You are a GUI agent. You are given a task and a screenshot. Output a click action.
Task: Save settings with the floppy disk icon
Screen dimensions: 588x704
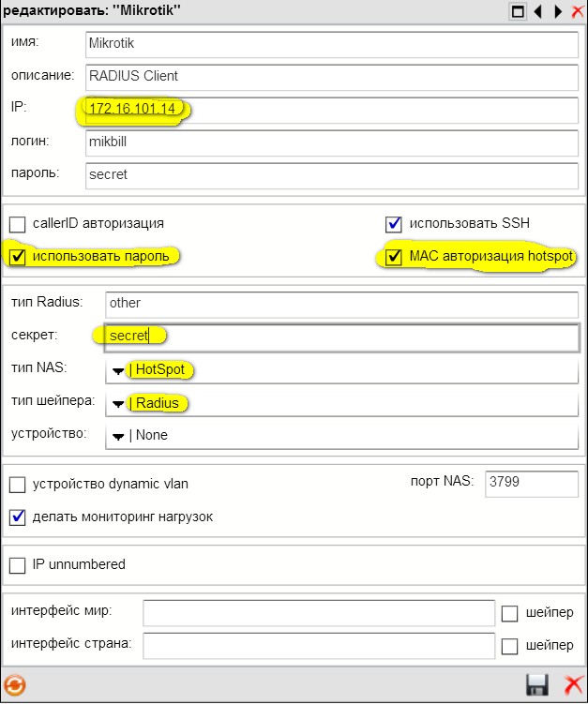pos(537,685)
